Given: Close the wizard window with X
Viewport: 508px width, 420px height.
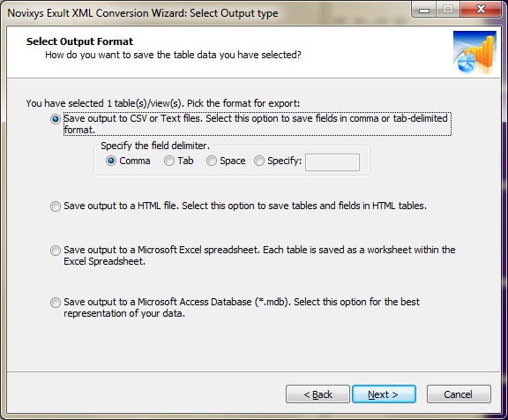Looking at the screenshot, I should tap(481, 9).
